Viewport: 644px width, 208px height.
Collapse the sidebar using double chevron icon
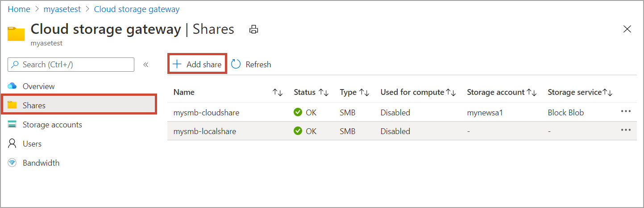point(145,65)
